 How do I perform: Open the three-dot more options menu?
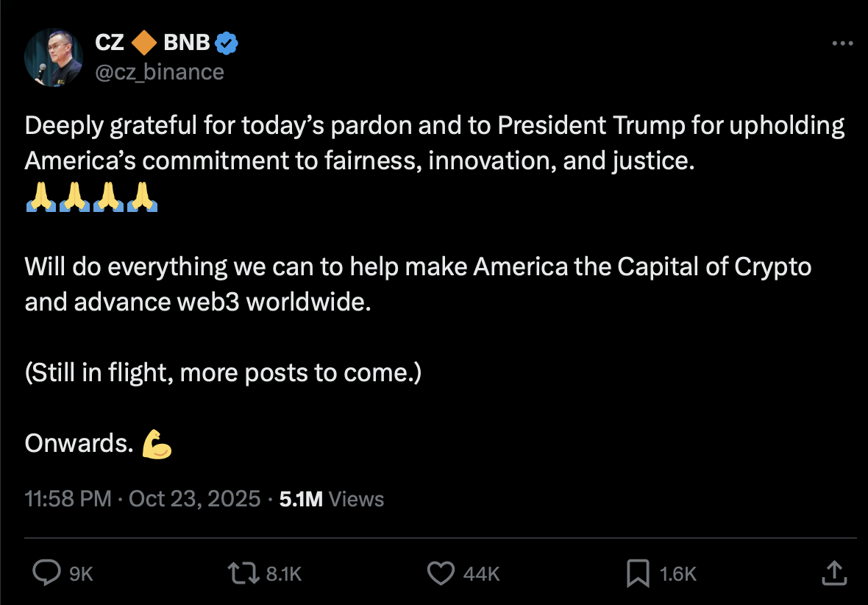coord(842,43)
